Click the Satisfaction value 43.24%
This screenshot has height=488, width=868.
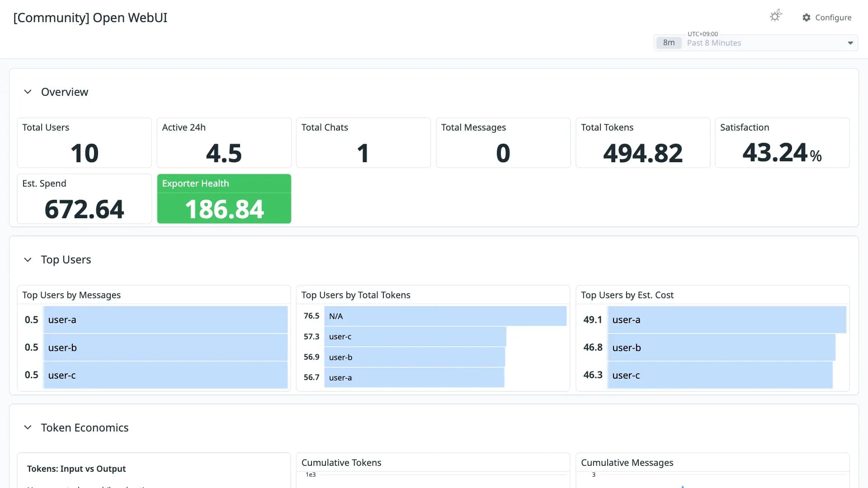pyautogui.click(x=782, y=153)
